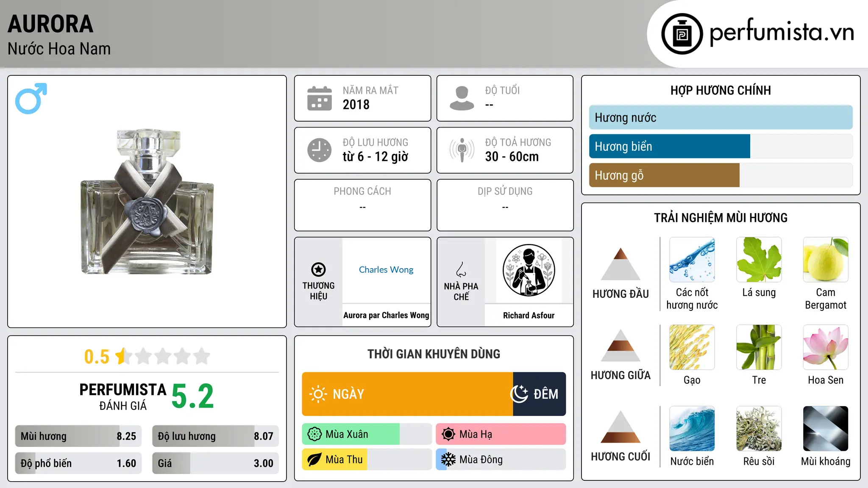Click the Phong cách style box
Viewport: 868px width, 488px height.
(363, 205)
